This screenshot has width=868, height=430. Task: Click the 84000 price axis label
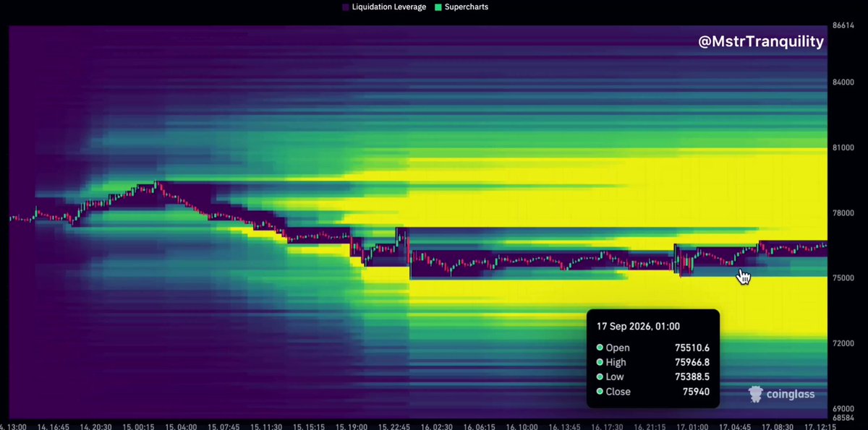tap(843, 82)
